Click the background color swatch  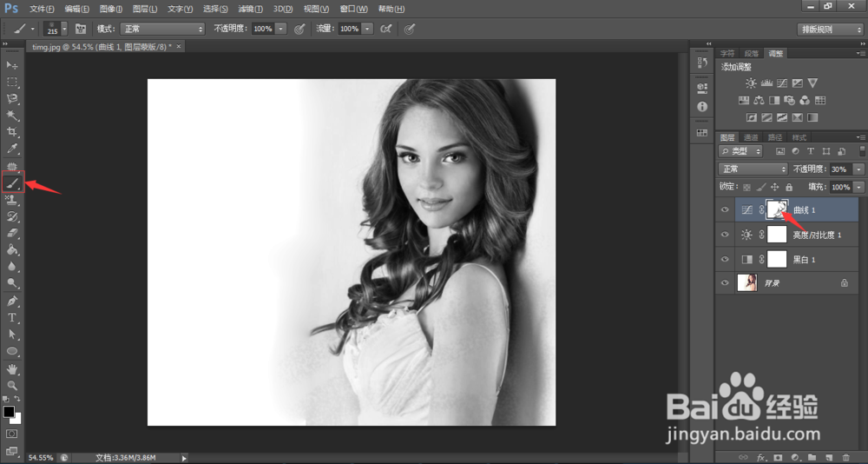[16, 419]
